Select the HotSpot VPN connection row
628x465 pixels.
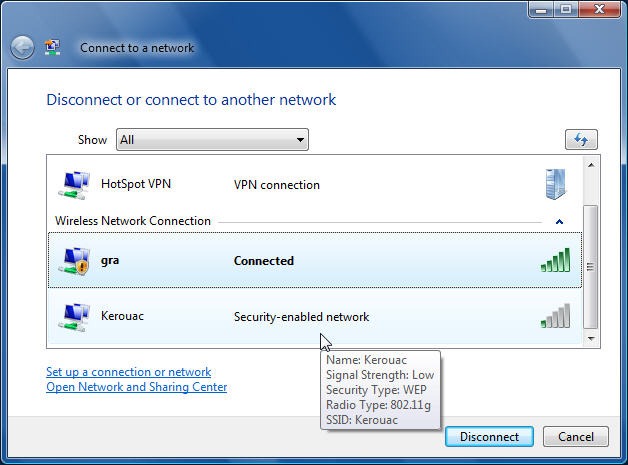click(x=314, y=185)
